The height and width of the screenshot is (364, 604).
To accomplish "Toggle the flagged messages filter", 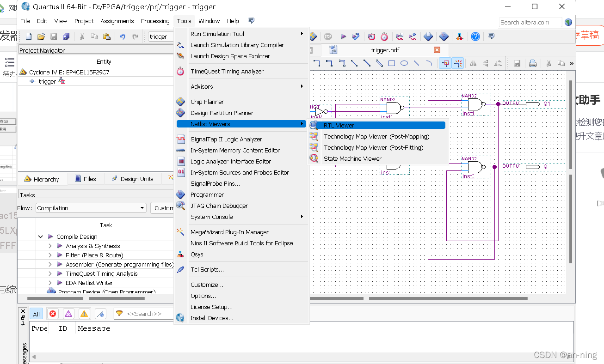I will [x=101, y=314].
